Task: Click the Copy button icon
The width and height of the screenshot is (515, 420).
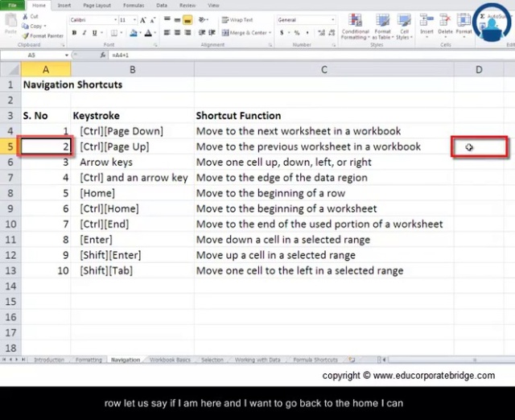Action: (x=25, y=26)
